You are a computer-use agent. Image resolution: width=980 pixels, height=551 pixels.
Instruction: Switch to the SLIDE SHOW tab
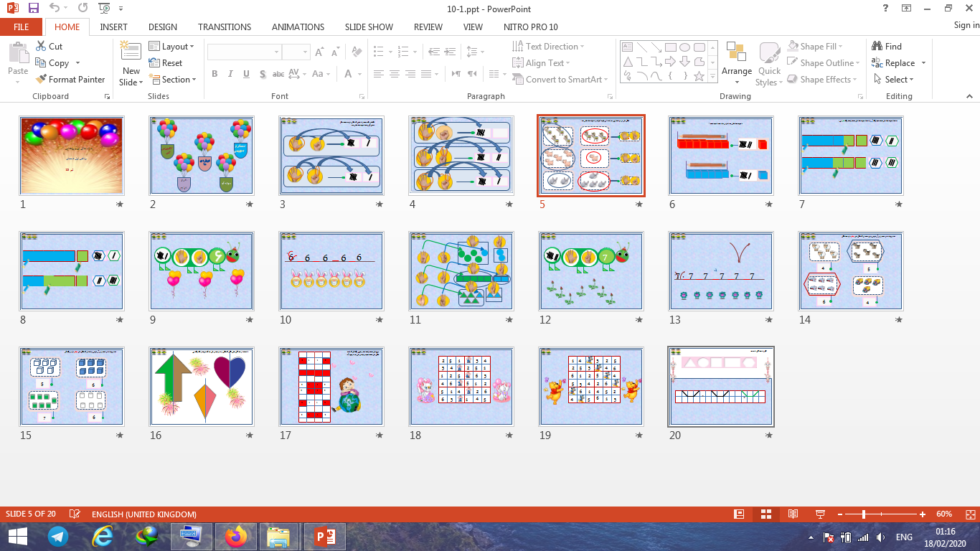click(x=369, y=27)
